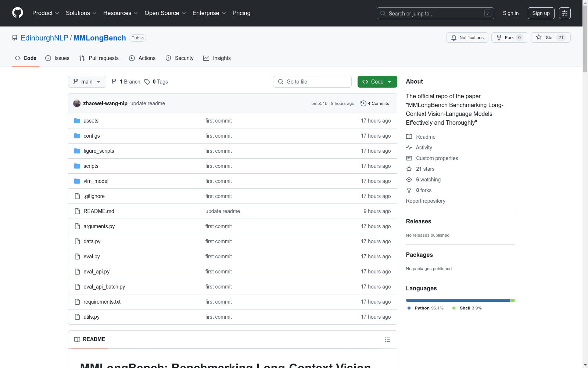Click the magnifier icon in the search bar

tap(383, 13)
